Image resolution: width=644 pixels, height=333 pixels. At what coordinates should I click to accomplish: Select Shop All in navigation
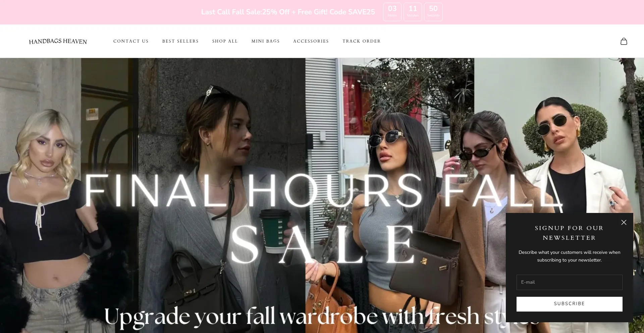click(225, 41)
